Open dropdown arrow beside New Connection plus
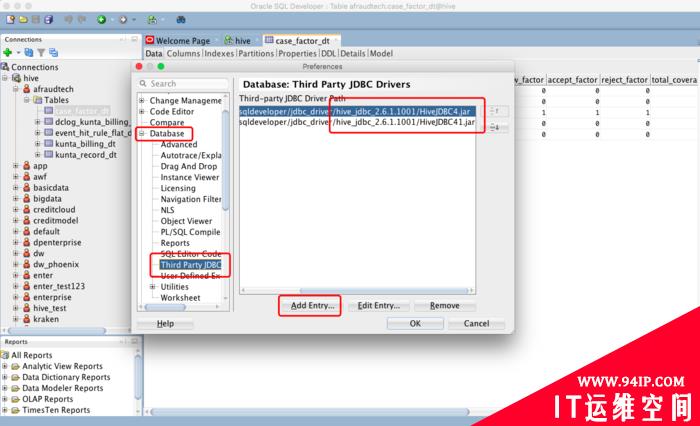This screenshot has width=700, height=426. pyautogui.click(x=19, y=53)
